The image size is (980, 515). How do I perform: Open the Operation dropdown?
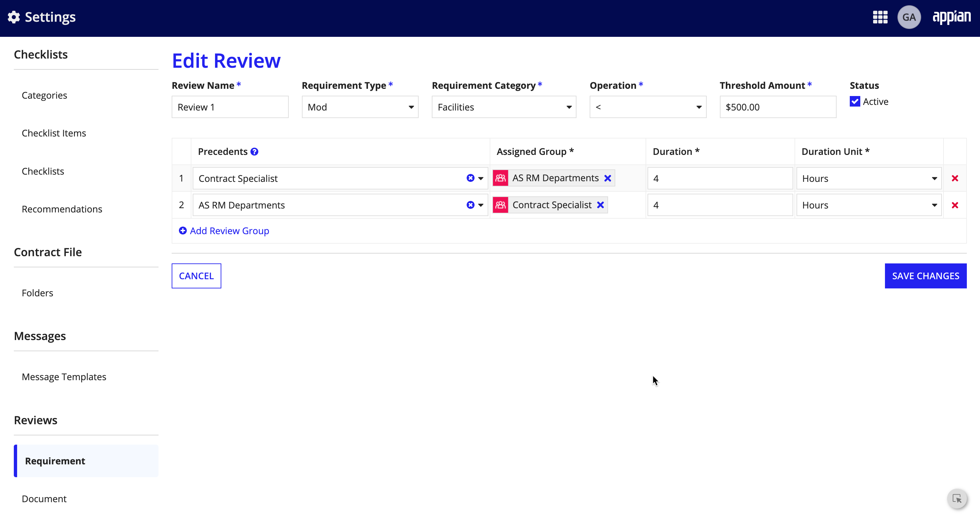pos(648,107)
